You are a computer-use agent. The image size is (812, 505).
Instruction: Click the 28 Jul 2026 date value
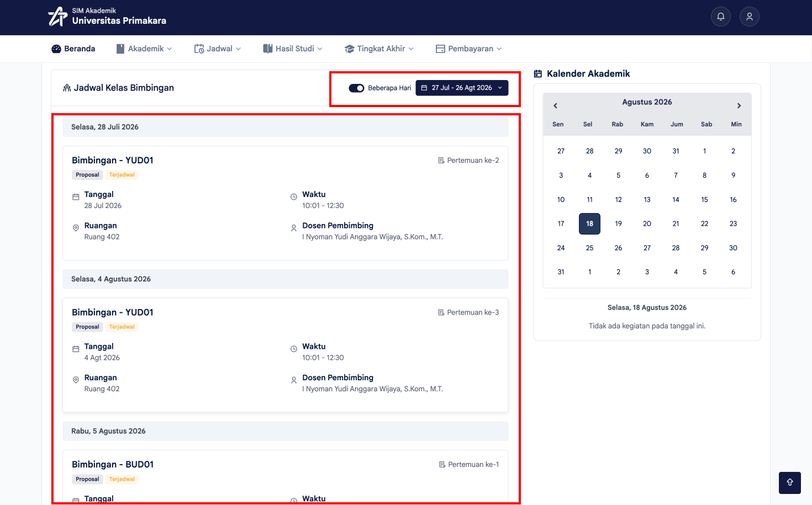point(103,206)
